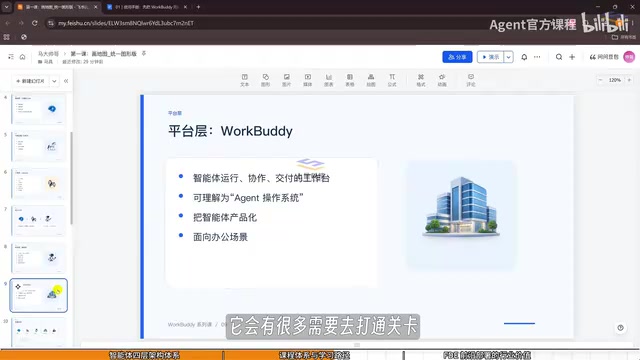The image size is (640, 360).
Task: Click the plus icon beside search
Action: point(572,57)
